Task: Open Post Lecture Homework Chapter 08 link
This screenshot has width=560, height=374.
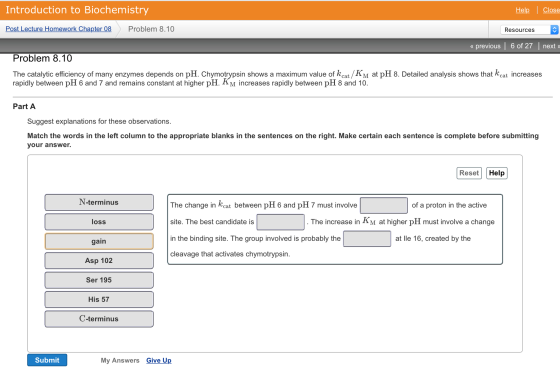Action: point(58,29)
